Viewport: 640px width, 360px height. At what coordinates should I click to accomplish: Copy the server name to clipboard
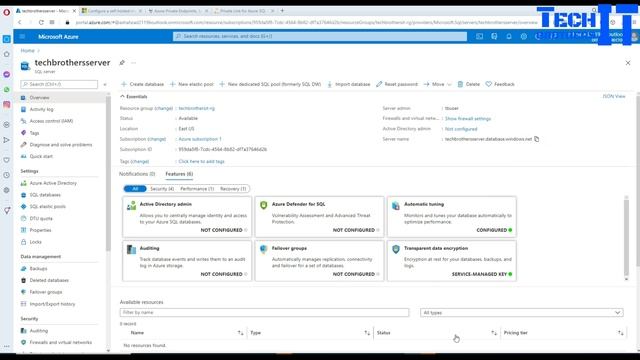point(537,139)
